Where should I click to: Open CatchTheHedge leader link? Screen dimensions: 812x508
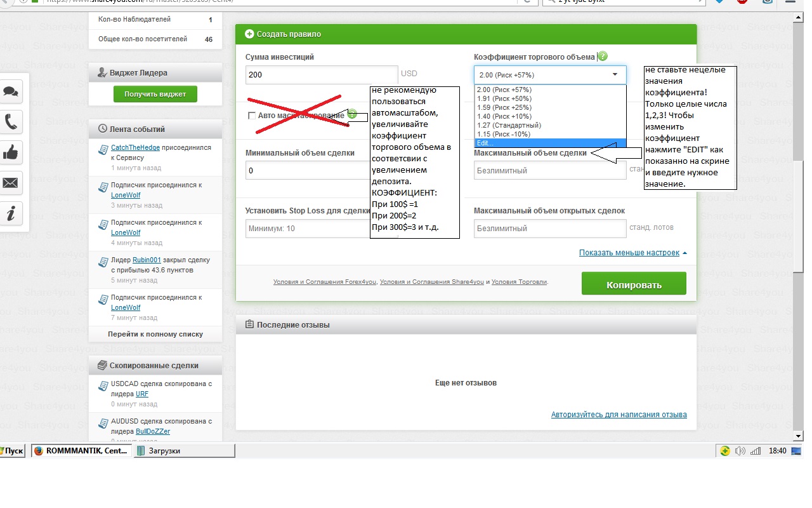[135, 147]
